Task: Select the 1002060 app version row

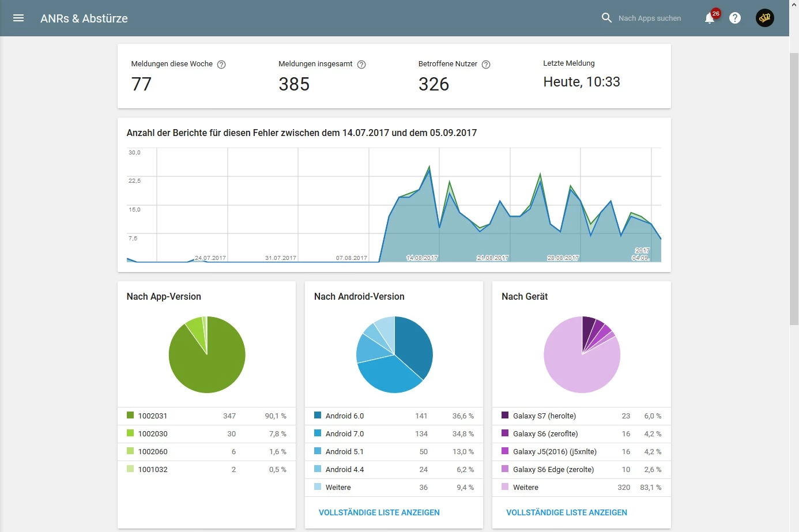Action: point(206,451)
